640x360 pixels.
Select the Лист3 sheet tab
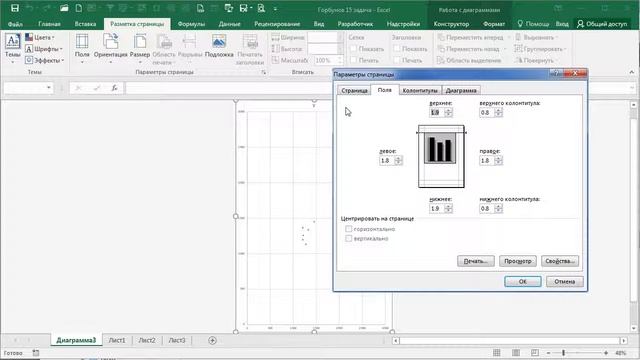point(177,340)
